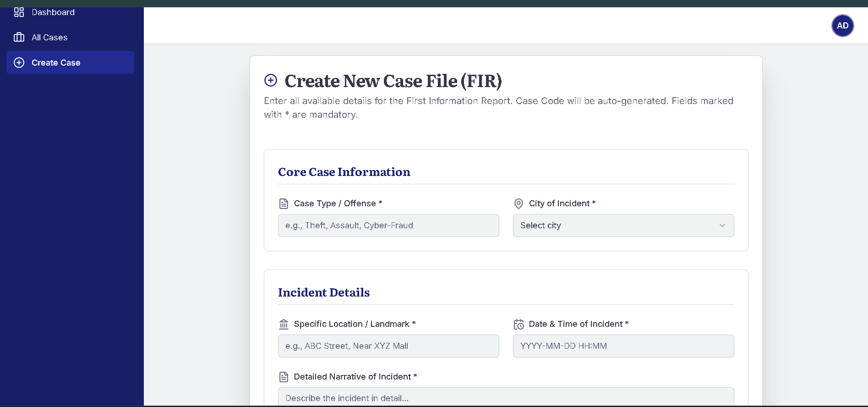Click the landmark building icon for Specific Location
This screenshot has height=407, width=868.
(x=284, y=324)
